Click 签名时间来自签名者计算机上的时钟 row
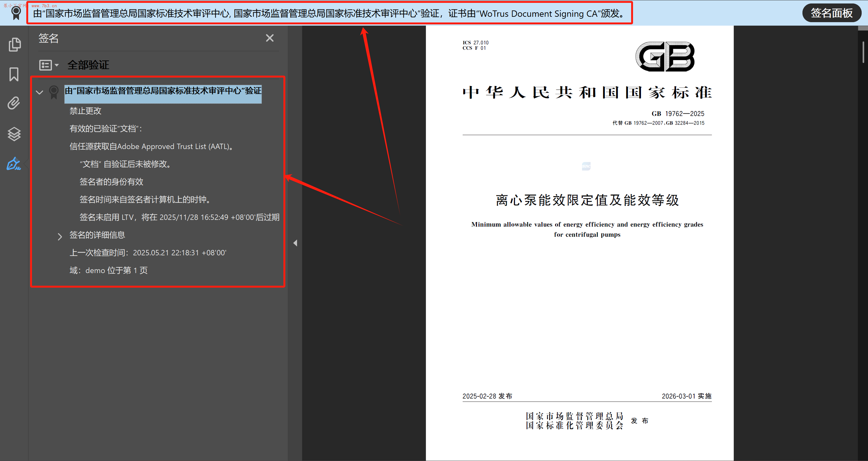 (145, 200)
